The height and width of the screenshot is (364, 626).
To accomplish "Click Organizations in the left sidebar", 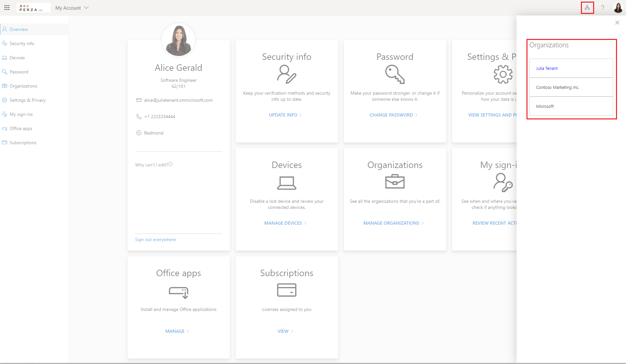I will [23, 86].
